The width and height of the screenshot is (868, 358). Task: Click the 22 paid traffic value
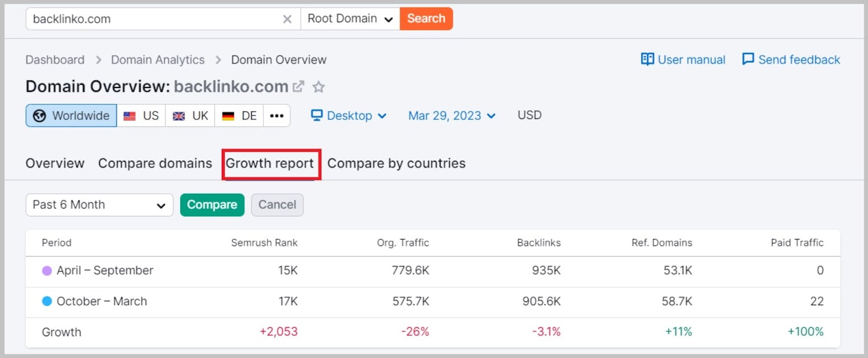pyautogui.click(x=817, y=302)
